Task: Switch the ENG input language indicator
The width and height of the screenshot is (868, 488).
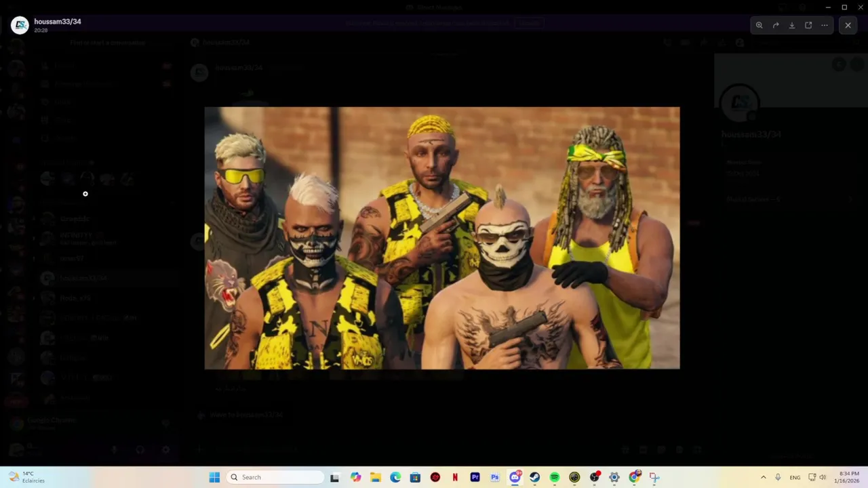Action: click(x=795, y=477)
